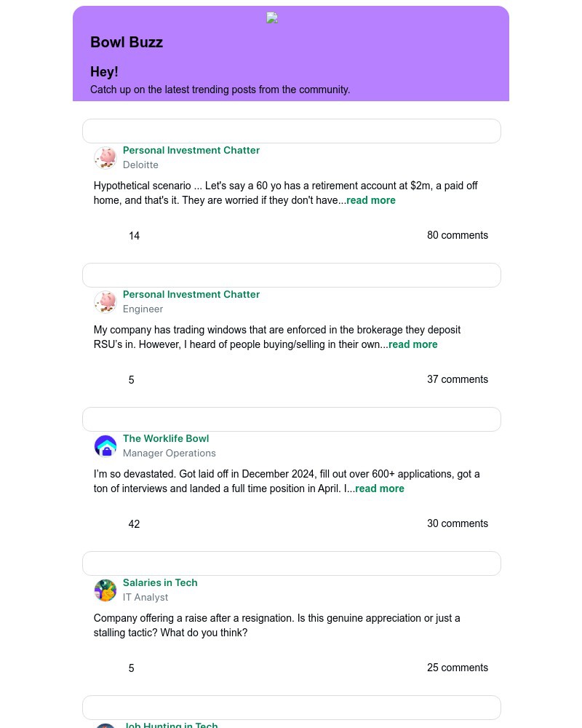Viewport: 582px width, 728px height.
Task: Open the Job Hunting in Tech link
Action: [170, 725]
